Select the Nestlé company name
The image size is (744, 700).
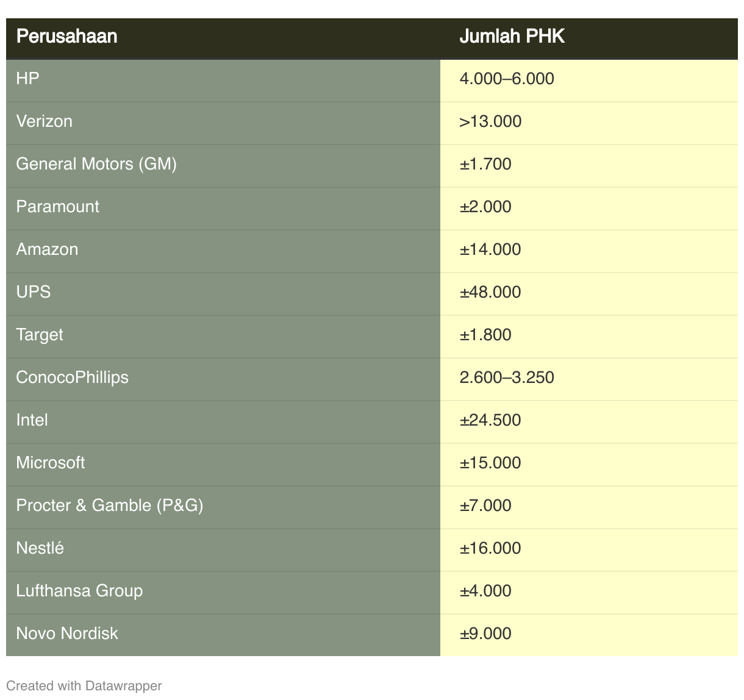(x=40, y=548)
